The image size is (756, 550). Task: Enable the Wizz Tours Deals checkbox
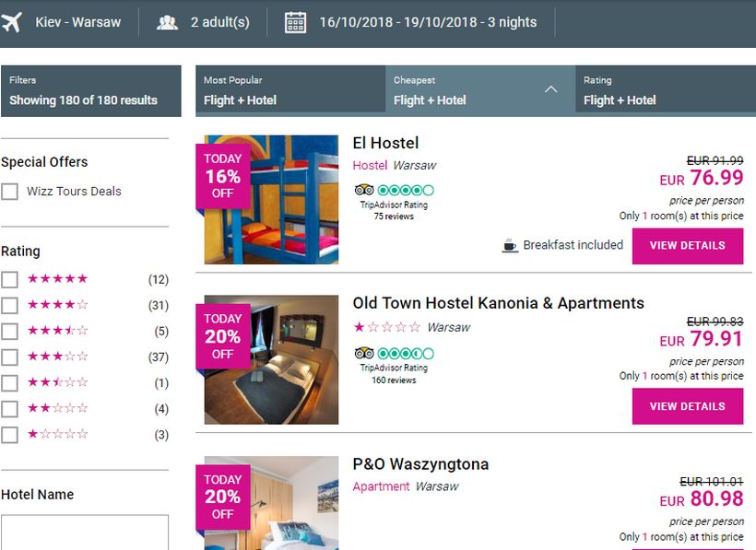tap(10, 192)
